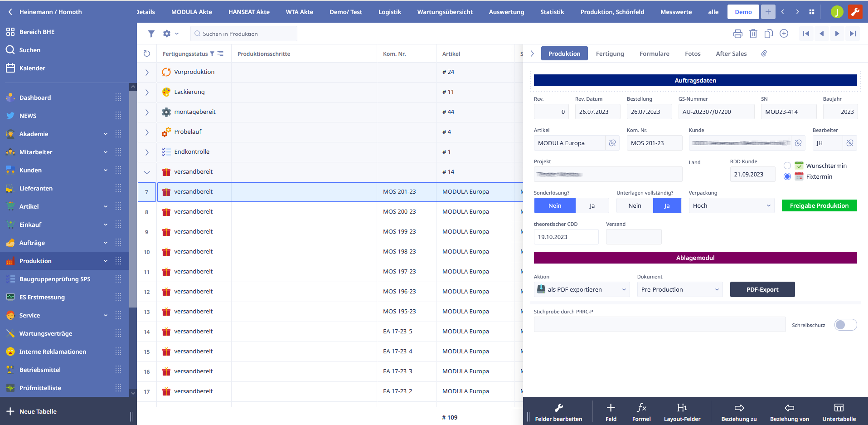Click the Versand date field
This screenshot has width=868, height=425.
[634, 237]
